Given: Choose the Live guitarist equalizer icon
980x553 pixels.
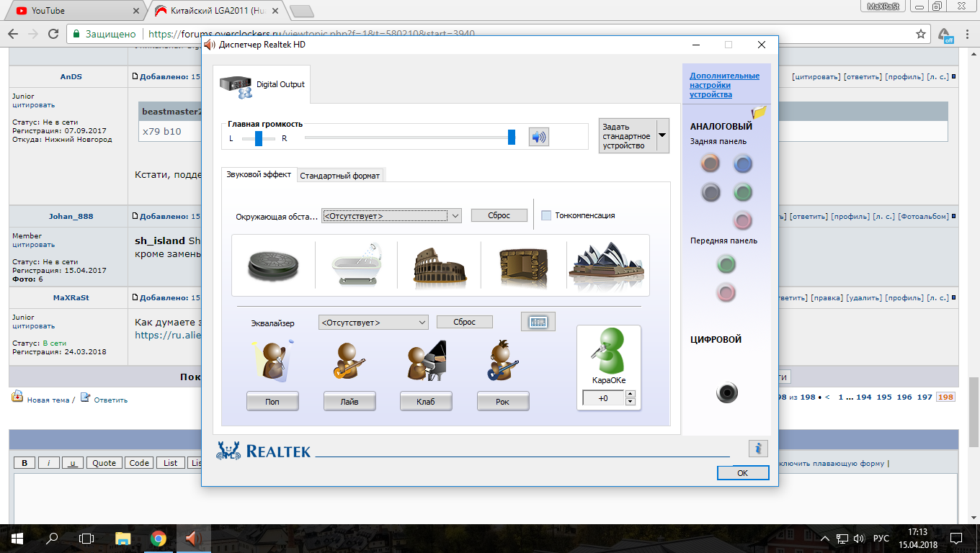Looking at the screenshot, I should point(349,361).
